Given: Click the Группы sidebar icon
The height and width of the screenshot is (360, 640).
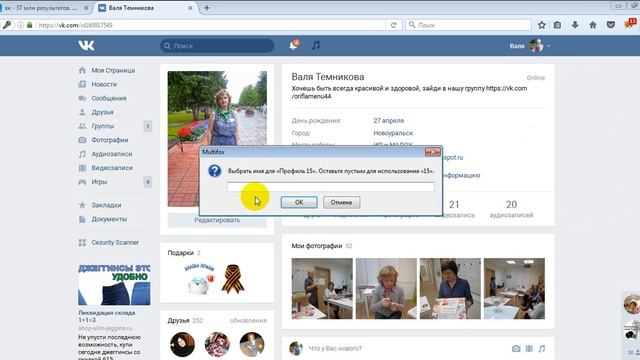Looking at the screenshot, I should (x=82, y=126).
